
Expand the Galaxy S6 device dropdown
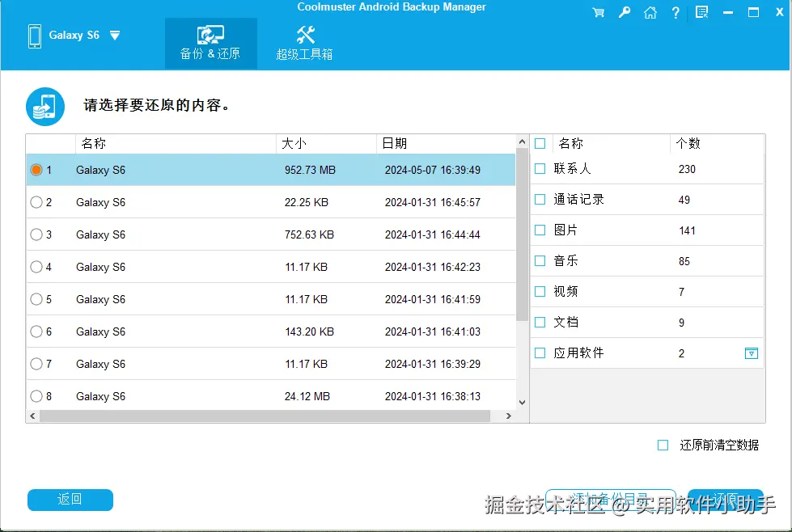pos(115,36)
